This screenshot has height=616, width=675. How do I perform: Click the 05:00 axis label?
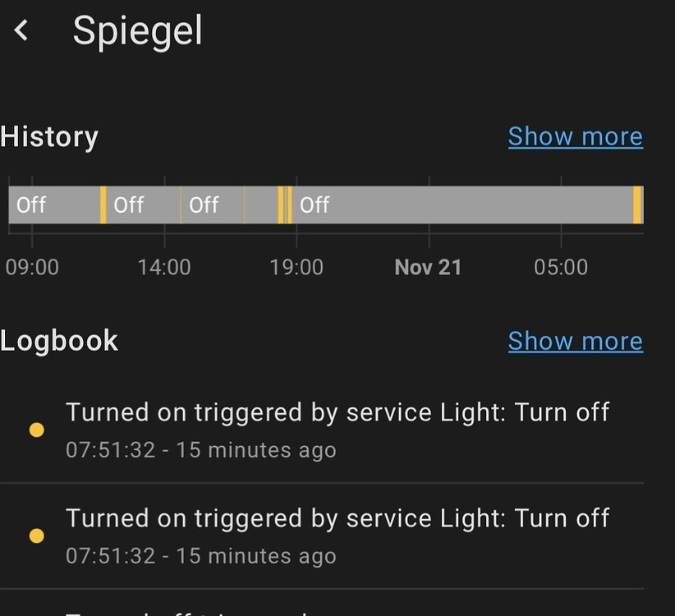[561, 267]
